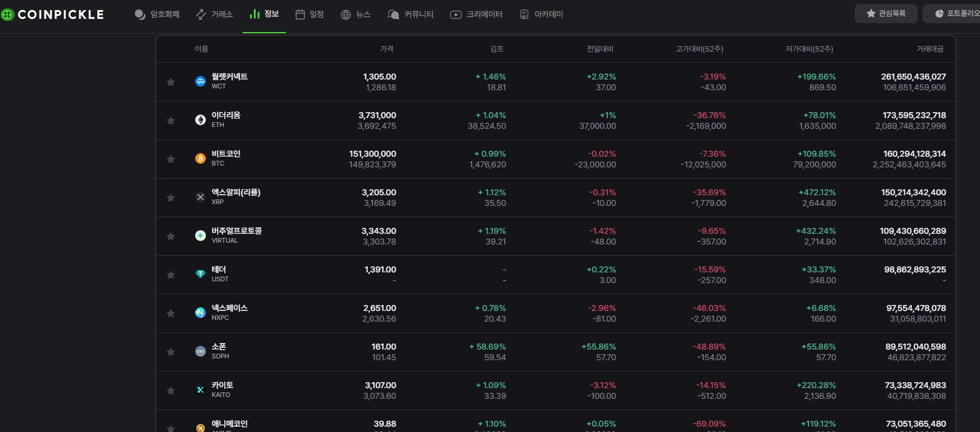
Task: Toggle favorite star for 카이토 KAITO
Action: pos(171,390)
